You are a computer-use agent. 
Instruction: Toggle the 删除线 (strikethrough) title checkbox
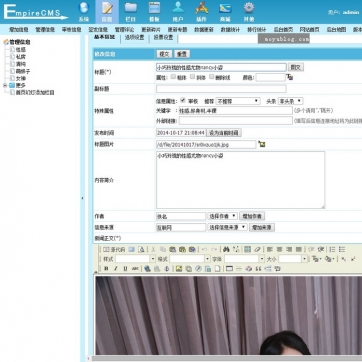coord(212,77)
